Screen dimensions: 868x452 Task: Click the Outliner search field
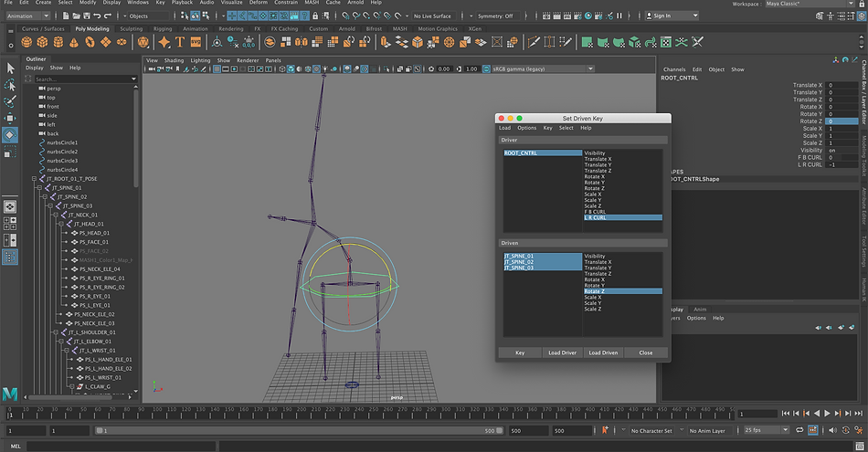[x=86, y=79]
